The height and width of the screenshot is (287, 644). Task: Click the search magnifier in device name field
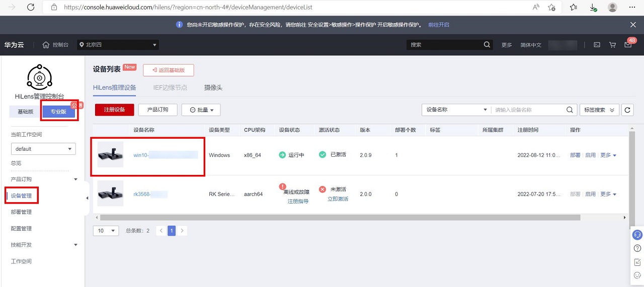570,110
